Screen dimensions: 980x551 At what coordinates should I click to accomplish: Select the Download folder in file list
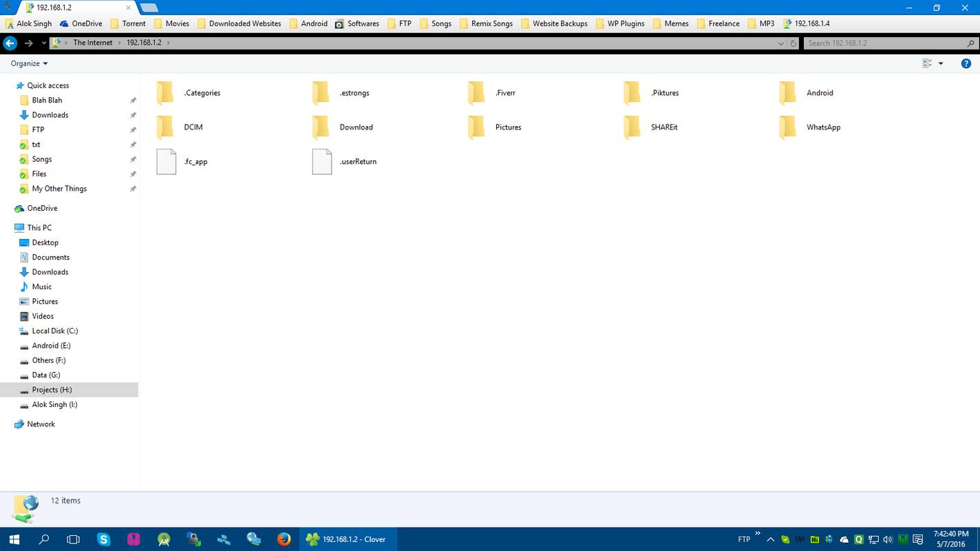point(343,127)
